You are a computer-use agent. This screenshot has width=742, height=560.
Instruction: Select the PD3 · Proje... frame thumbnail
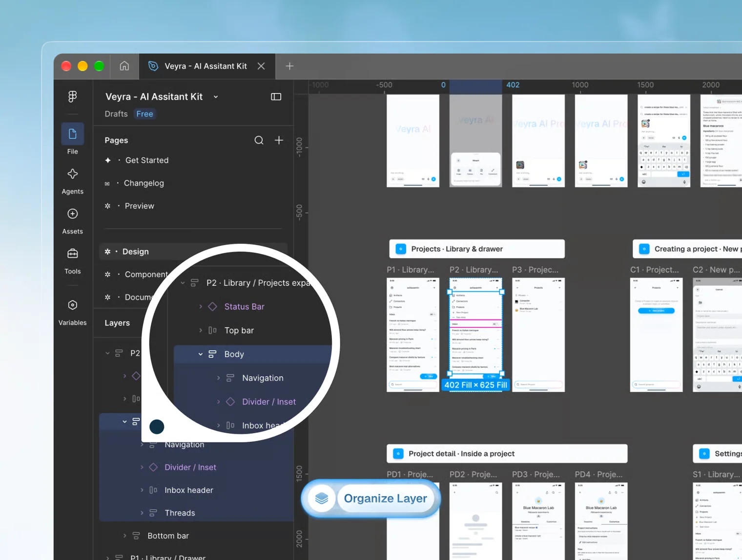(x=538, y=521)
